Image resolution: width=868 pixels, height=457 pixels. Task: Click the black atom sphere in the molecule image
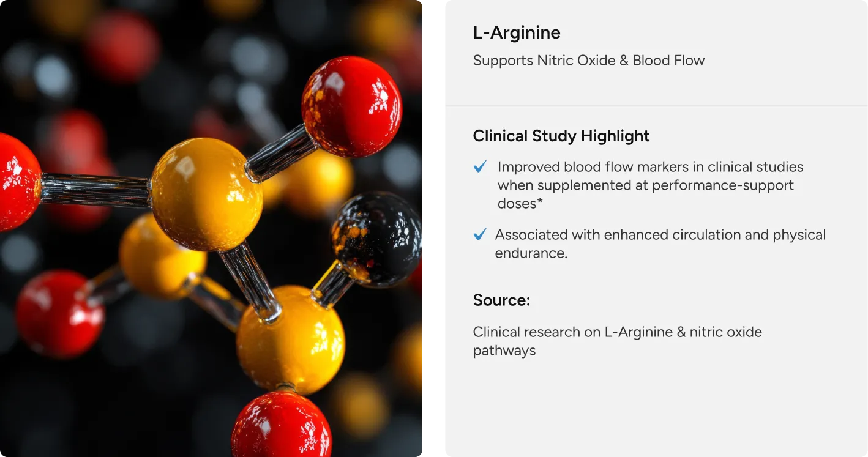click(x=376, y=239)
